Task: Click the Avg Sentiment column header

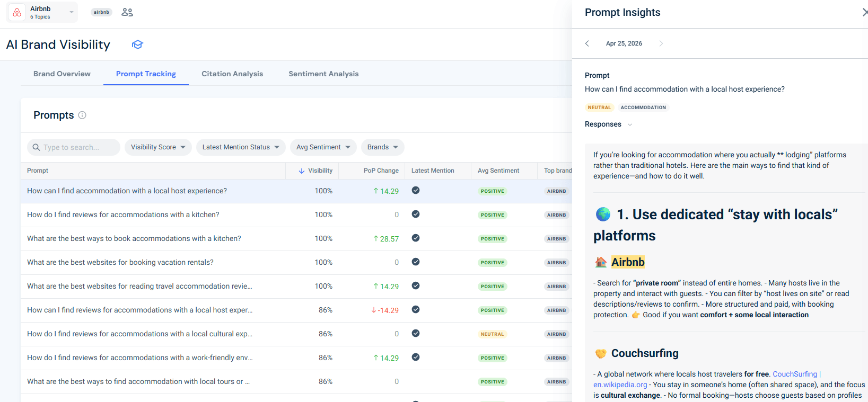Action: 498,171
